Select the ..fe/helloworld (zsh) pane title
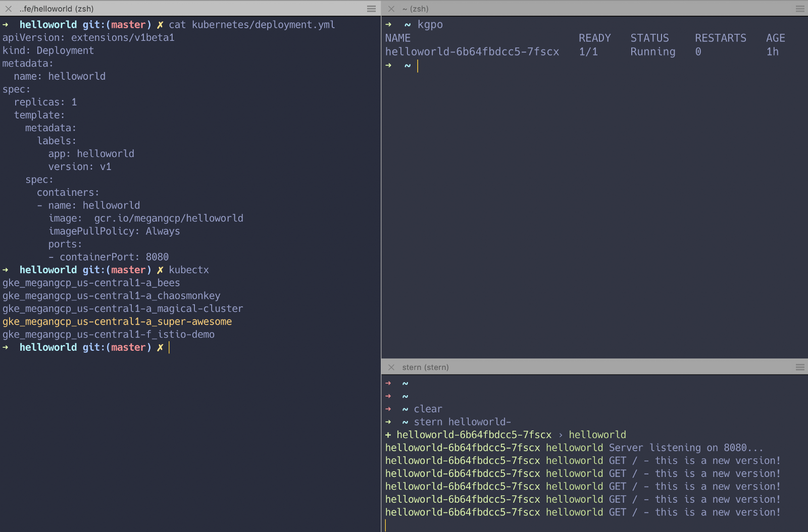 click(x=57, y=9)
